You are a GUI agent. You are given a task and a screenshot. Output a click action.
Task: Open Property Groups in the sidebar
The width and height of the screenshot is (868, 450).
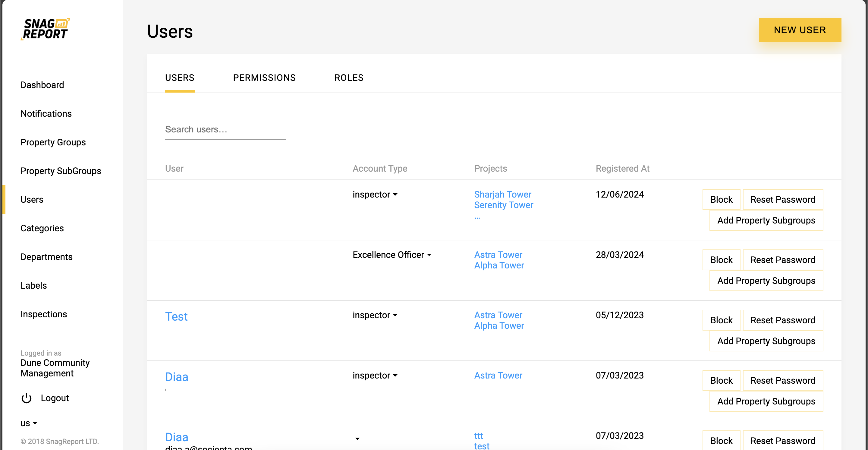(x=53, y=142)
